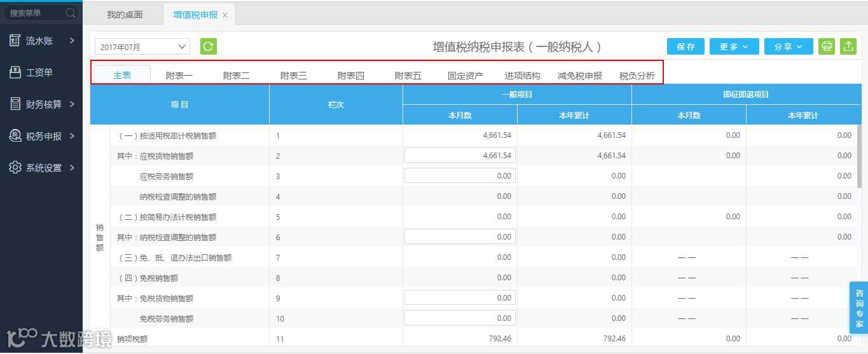This screenshot has width=868, height=354.
Task: Click the 工资单 payroll icon
Action: click(x=15, y=72)
